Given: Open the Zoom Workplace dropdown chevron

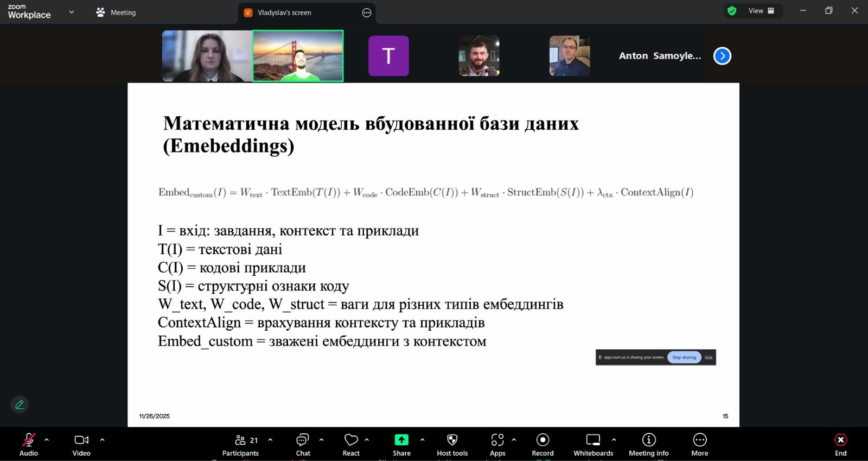Looking at the screenshot, I should pos(71,12).
